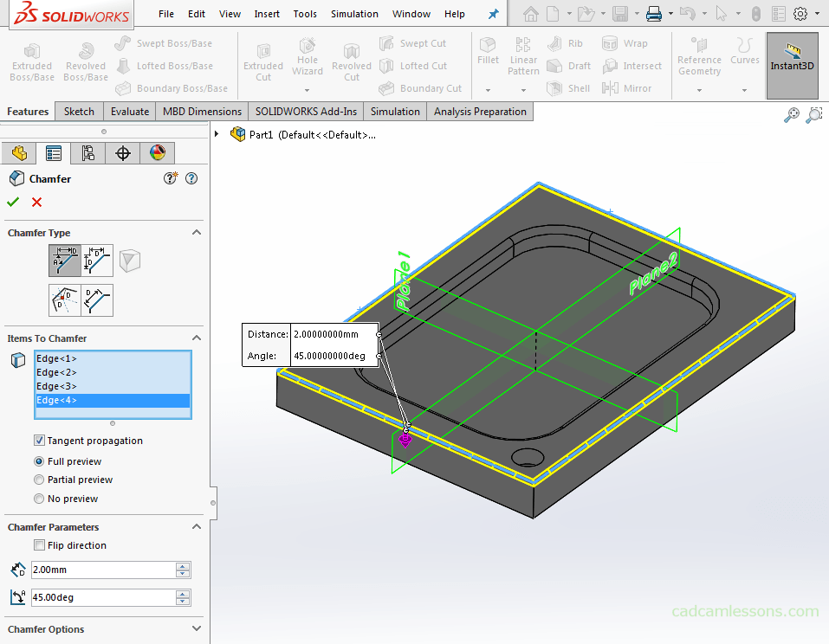Click the Mirror tool
Screen dimensions: 829x644
click(626, 88)
